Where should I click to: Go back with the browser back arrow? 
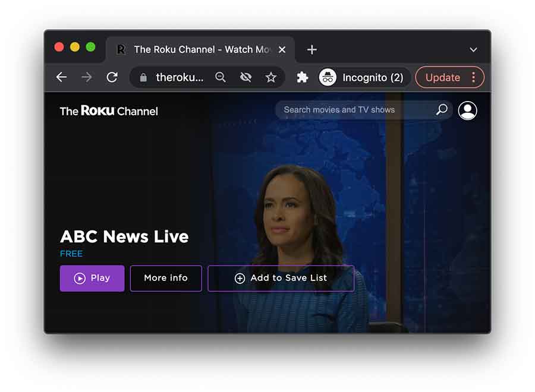61,77
